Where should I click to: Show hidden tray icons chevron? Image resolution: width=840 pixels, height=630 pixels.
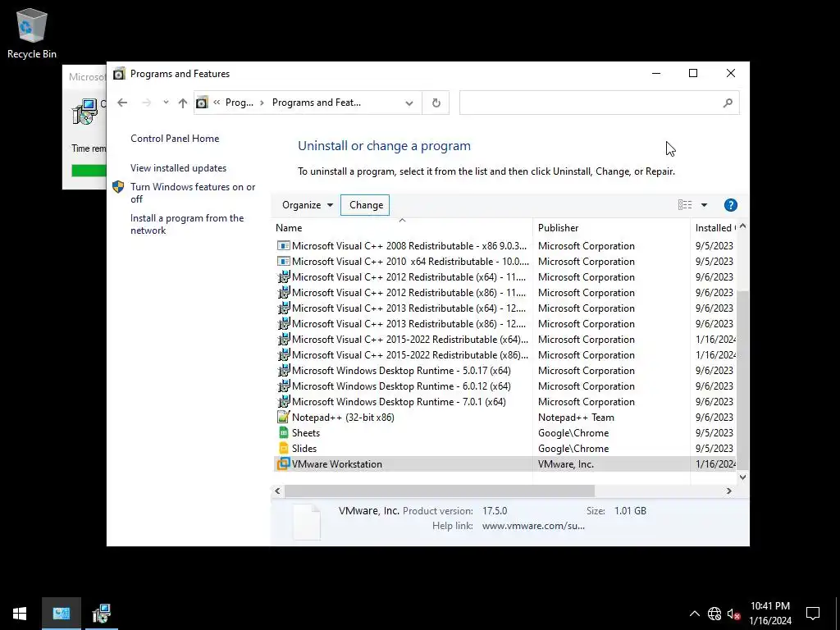coord(694,614)
